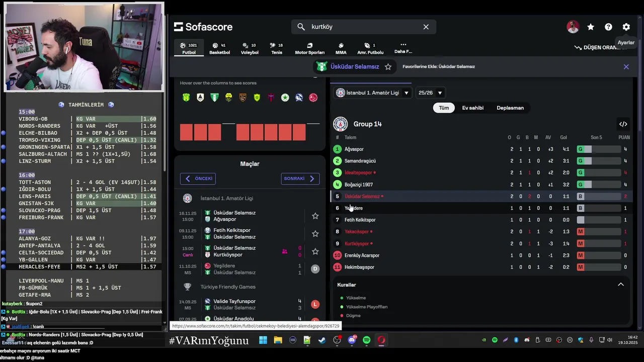Click the live viewers icon on Kurtköyspor match

pyautogui.click(x=285, y=251)
